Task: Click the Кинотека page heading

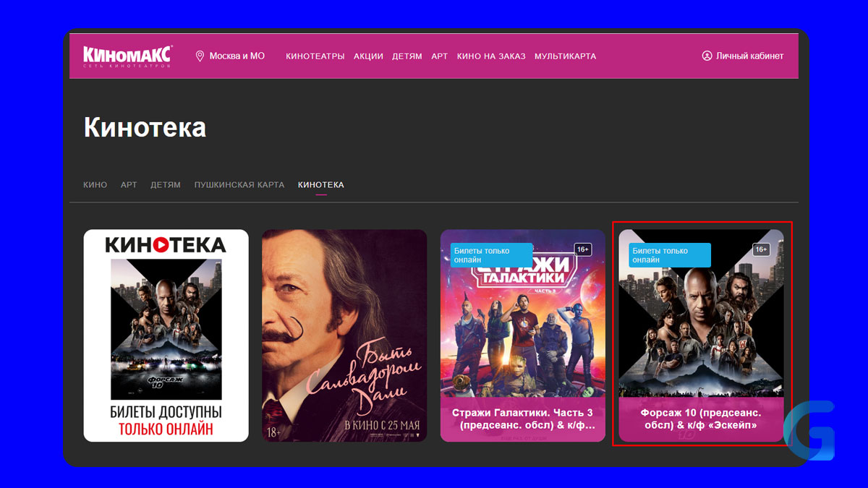Action: pyautogui.click(x=145, y=127)
